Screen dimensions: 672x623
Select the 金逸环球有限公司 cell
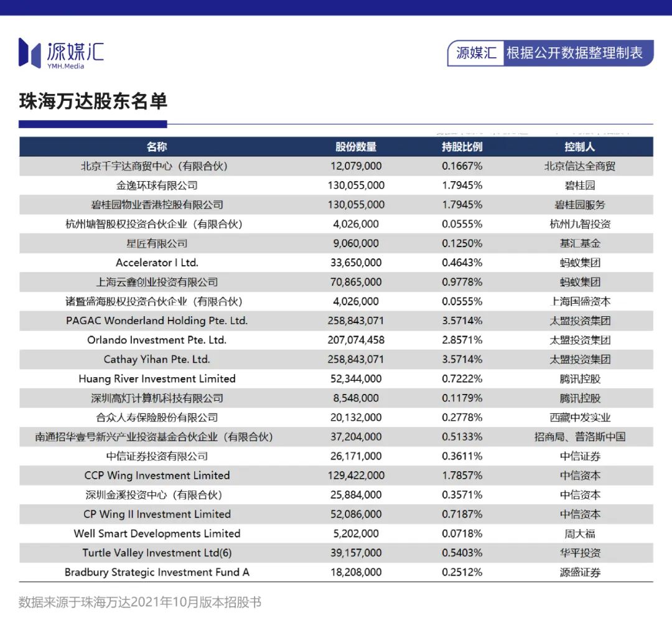click(157, 185)
